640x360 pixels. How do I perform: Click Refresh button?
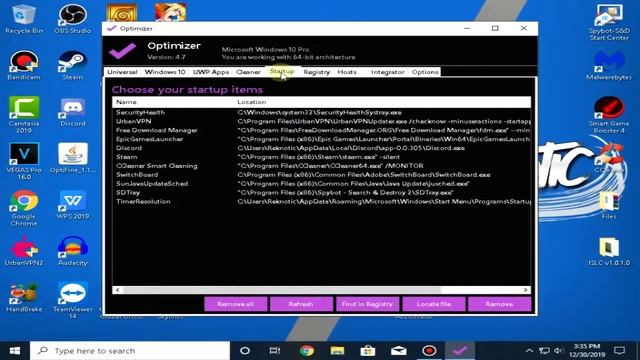point(301,304)
